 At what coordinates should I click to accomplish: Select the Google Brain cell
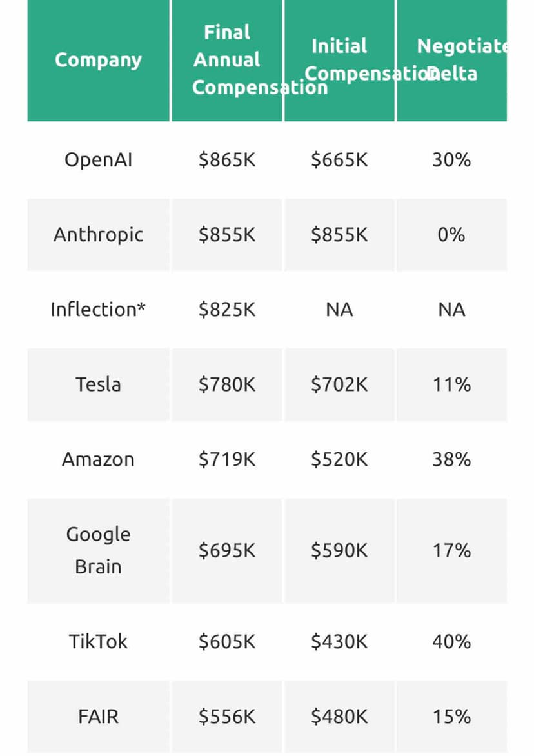click(x=98, y=550)
